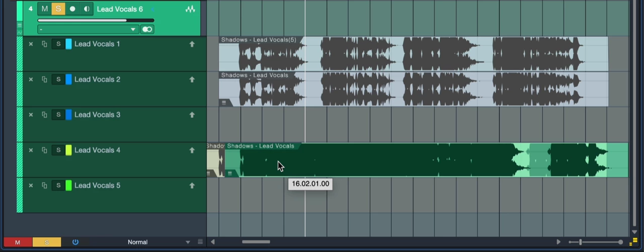Open the track list menu icon
Image resolution: width=644 pixels, height=252 pixels.
(x=200, y=242)
